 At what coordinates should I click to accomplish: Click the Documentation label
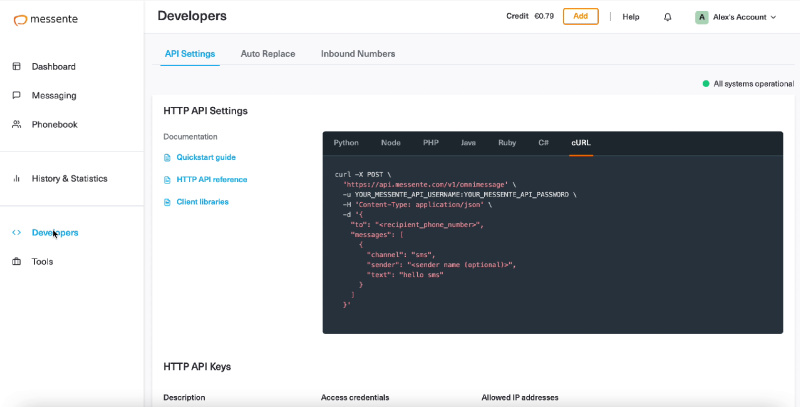(190, 137)
